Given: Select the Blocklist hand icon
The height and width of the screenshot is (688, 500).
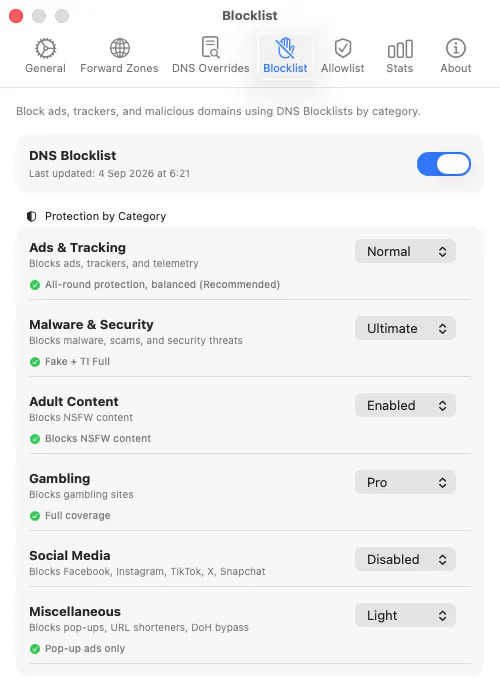Looking at the screenshot, I should coord(285,48).
